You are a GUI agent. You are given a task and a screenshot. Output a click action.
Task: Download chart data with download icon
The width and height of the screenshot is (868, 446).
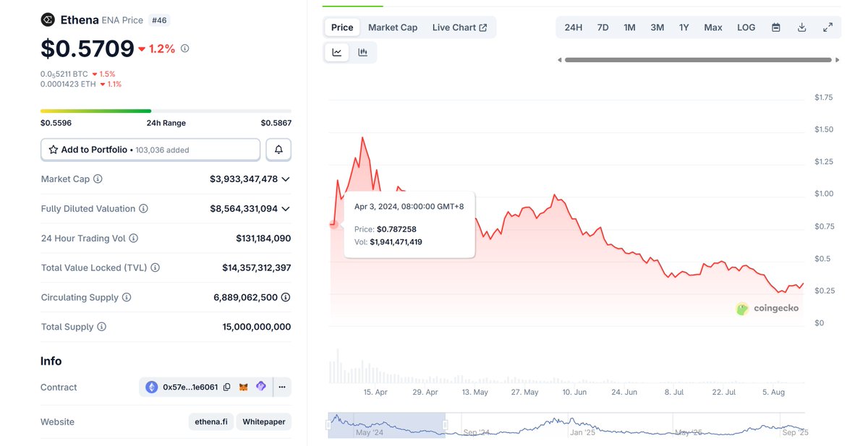coord(801,27)
